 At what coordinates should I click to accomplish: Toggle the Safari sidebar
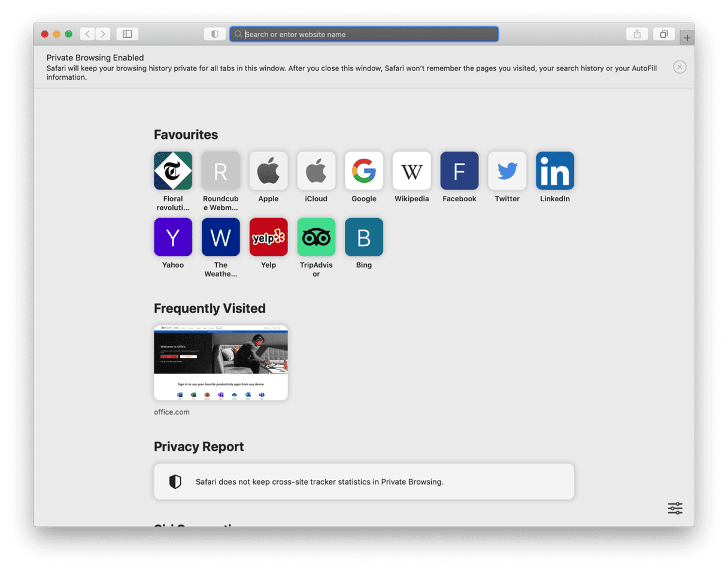click(127, 34)
